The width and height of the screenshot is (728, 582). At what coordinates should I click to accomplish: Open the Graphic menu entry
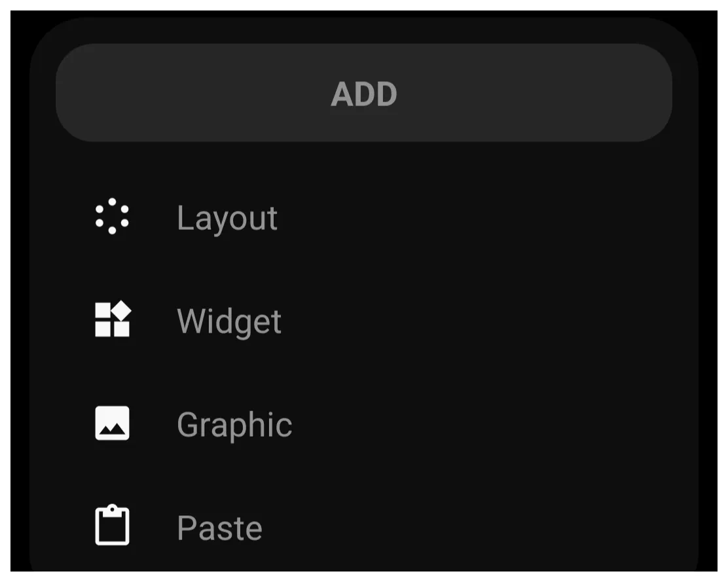coord(364,424)
